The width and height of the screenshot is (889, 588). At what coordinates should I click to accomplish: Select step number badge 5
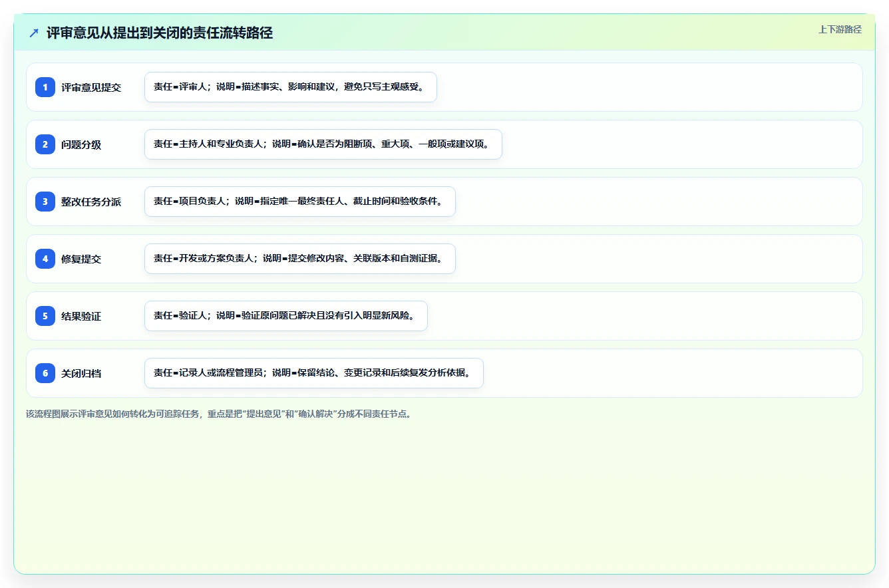(x=45, y=316)
